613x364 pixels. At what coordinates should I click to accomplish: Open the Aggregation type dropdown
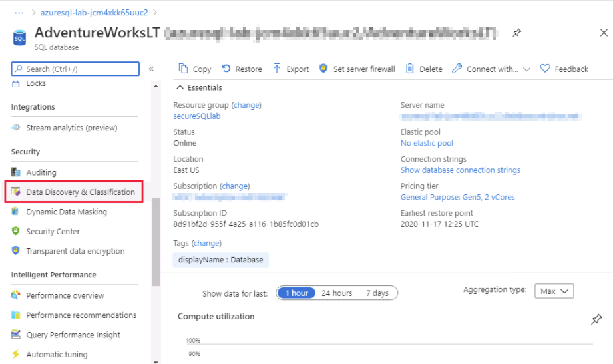(554, 291)
